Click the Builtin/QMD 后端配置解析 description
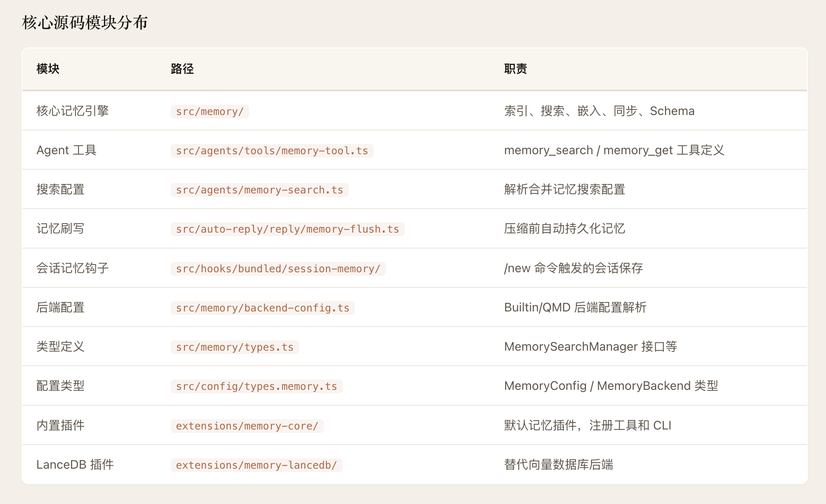The width and height of the screenshot is (826, 504). pos(575,308)
